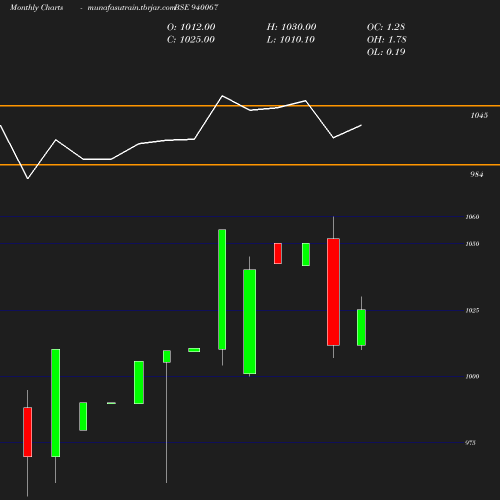Image resolution: width=500 pixels, height=500 pixels.
Task: Click the "OC: 1.28" reading
Action: coord(386,27)
